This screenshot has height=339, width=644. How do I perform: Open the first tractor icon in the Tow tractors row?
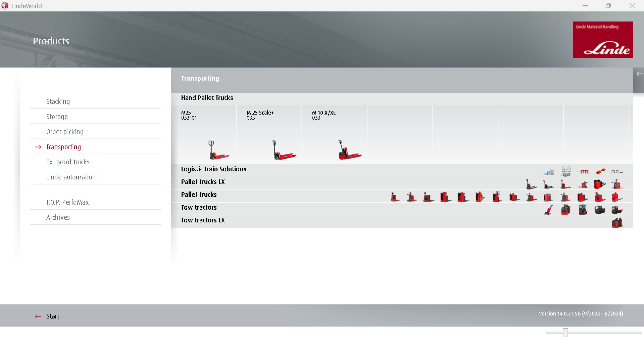548,210
